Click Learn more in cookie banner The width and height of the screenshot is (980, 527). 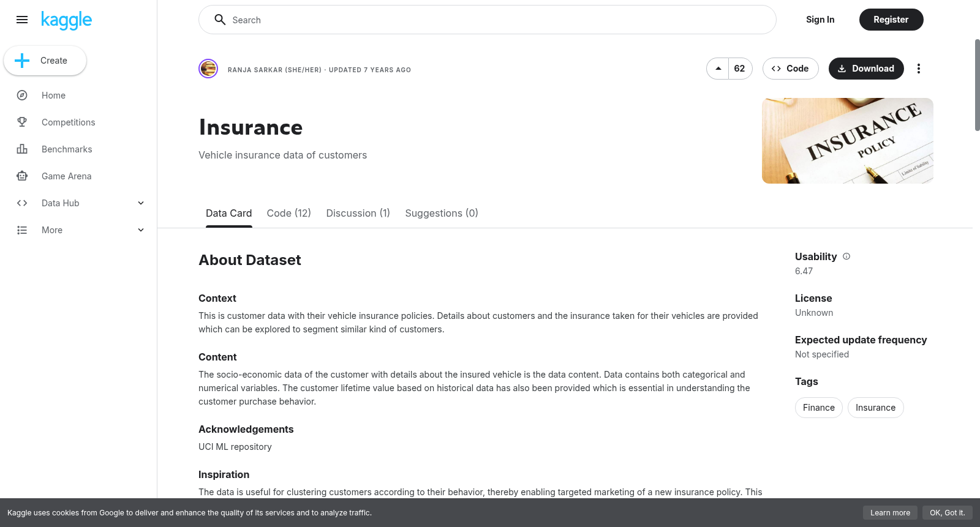pos(891,513)
